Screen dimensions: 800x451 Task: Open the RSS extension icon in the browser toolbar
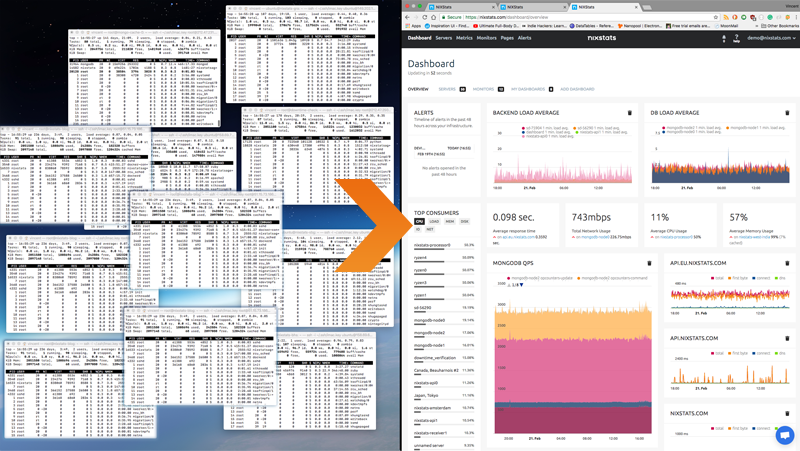pos(726,17)
